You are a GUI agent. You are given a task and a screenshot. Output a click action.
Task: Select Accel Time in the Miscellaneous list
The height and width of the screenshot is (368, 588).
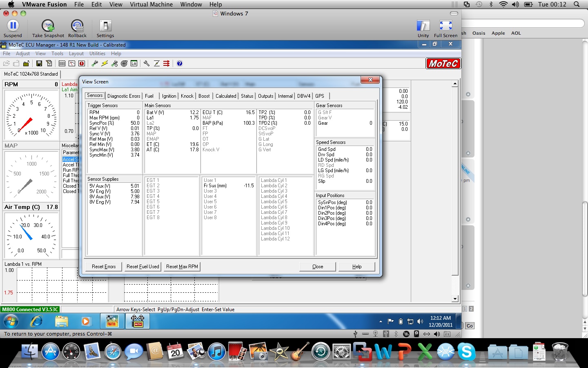coord(70,165)
